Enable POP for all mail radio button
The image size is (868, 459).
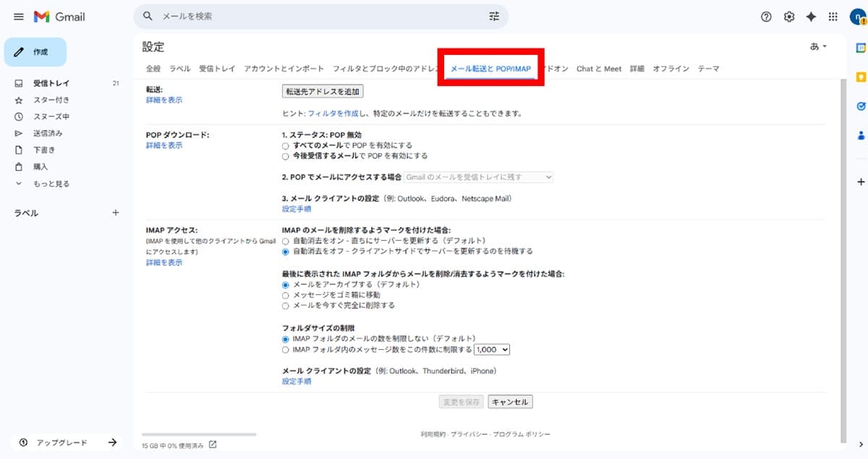click(x=286, y=145)
